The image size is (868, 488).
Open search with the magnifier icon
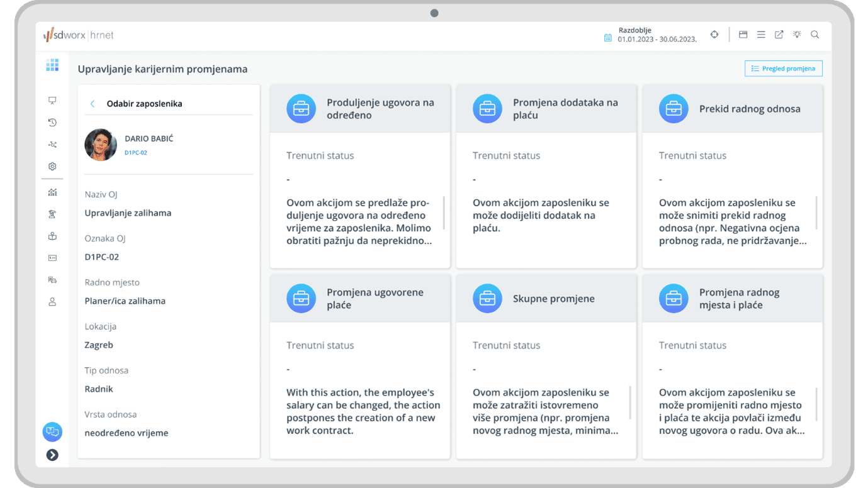[815, 35]
